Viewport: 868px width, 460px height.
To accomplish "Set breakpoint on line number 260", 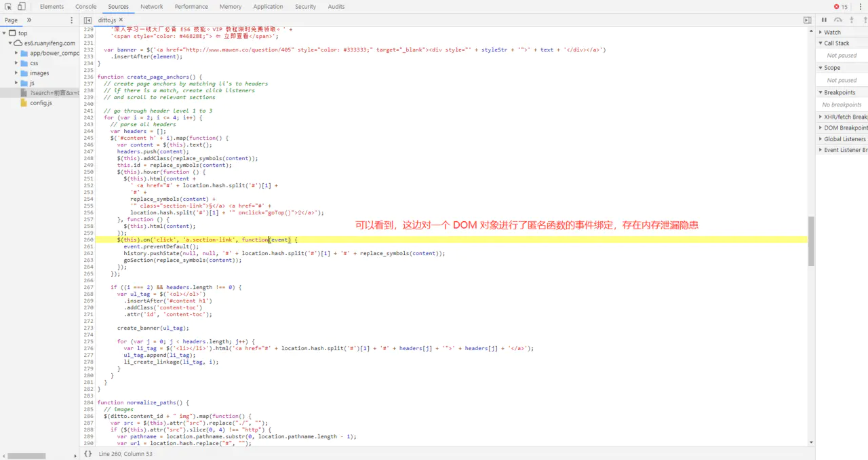I will (88, 239).
